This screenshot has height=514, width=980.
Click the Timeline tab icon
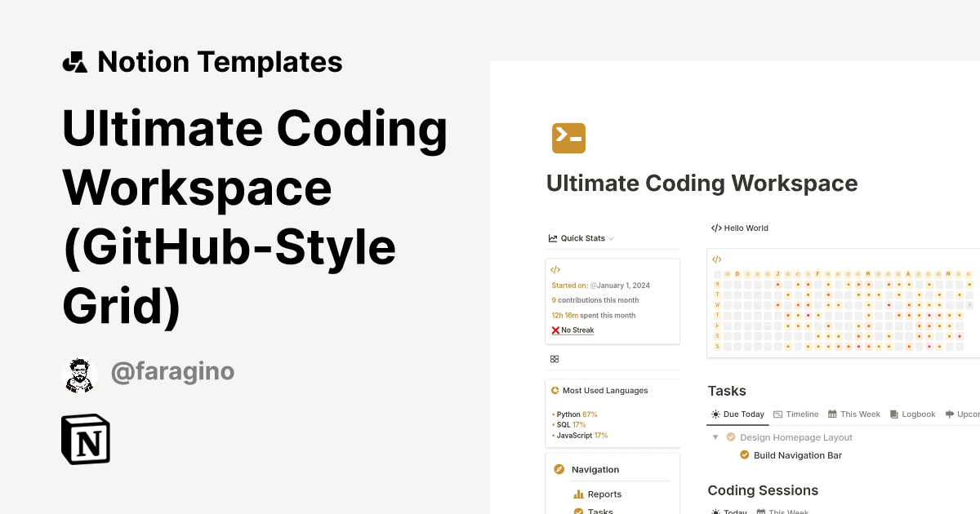[x=778, y=414]
